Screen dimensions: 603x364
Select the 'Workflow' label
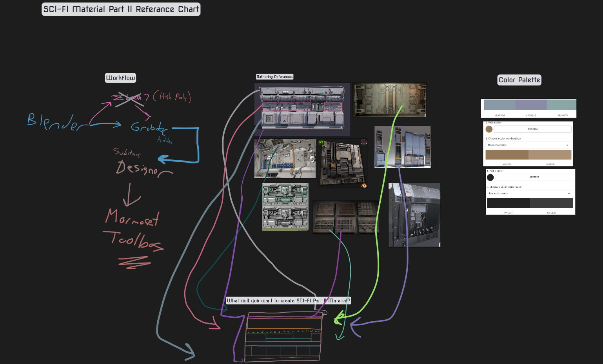point(120,78)
